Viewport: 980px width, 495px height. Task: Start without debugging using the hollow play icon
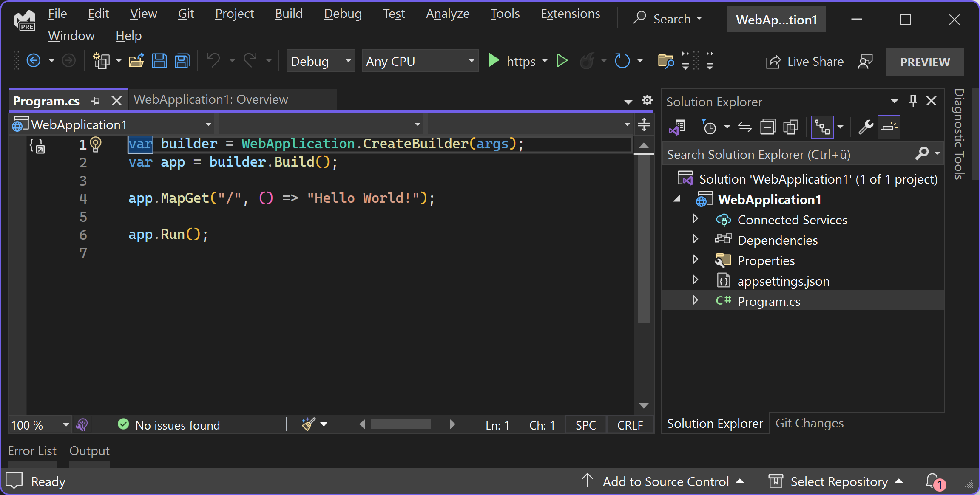[562, 61]
